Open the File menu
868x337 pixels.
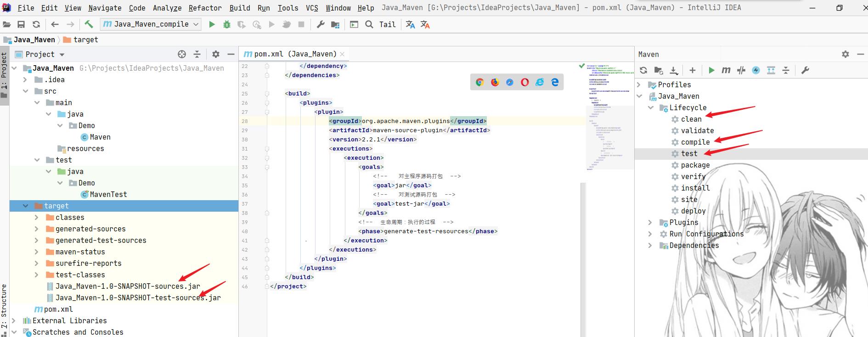(x=26, y=8)
